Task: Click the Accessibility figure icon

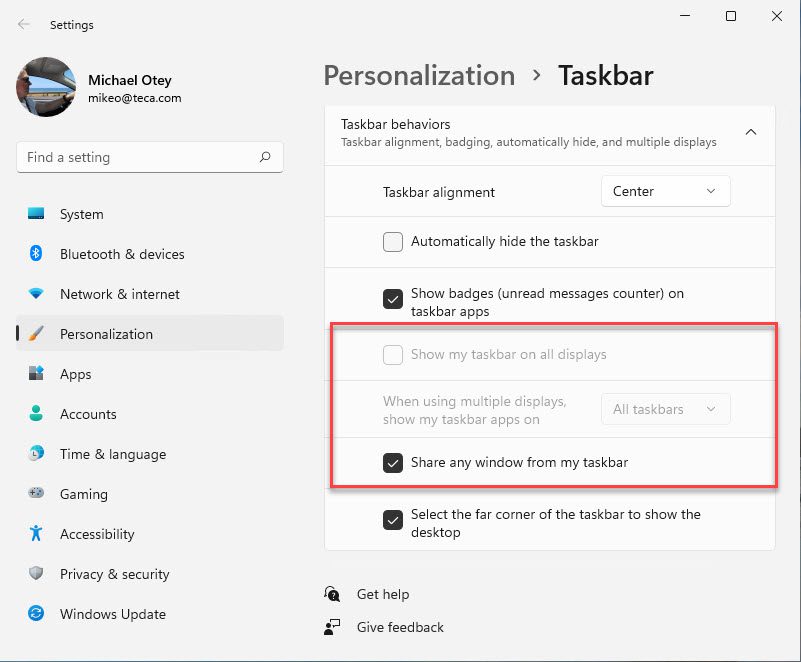Action: tap(36, 533)
